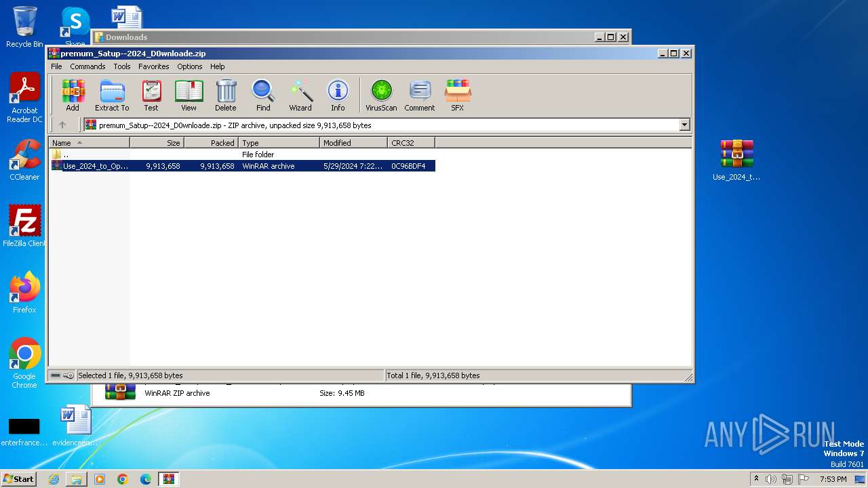Open Microsoft Edge from the taskbar
Viewport: 868px width, 488px height.
click(x=146, y=479)
